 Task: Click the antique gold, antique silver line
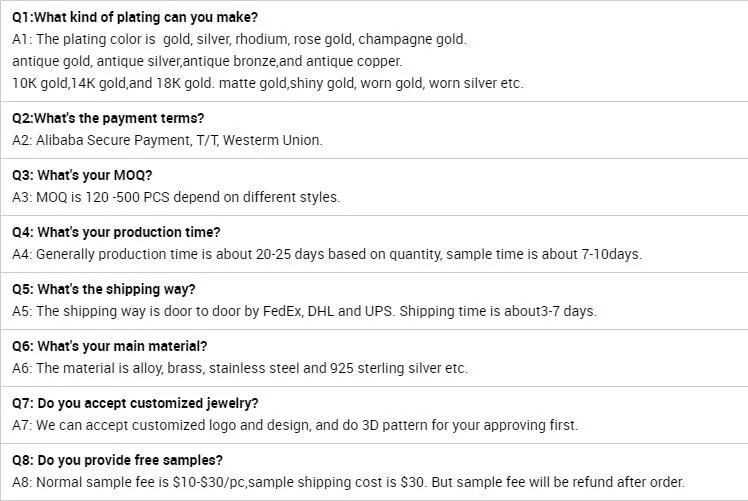click(207, 61)
